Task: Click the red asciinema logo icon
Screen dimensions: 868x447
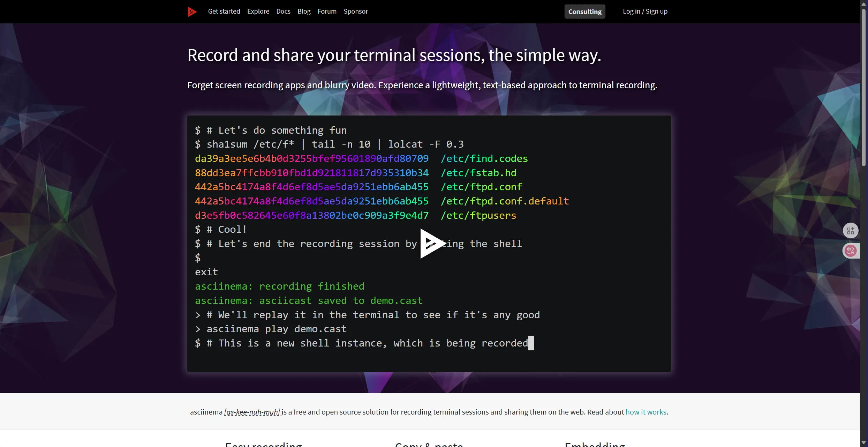Action: click(x=192, y=12)
